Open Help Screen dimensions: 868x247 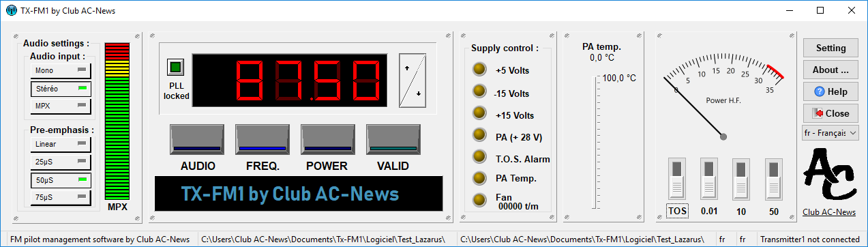(x=830, y=91)
